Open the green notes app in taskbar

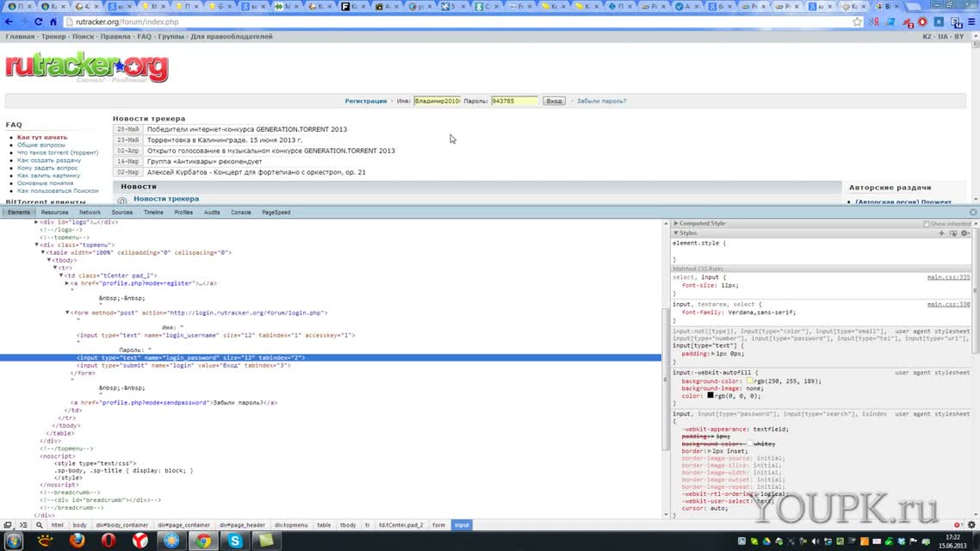266,541
